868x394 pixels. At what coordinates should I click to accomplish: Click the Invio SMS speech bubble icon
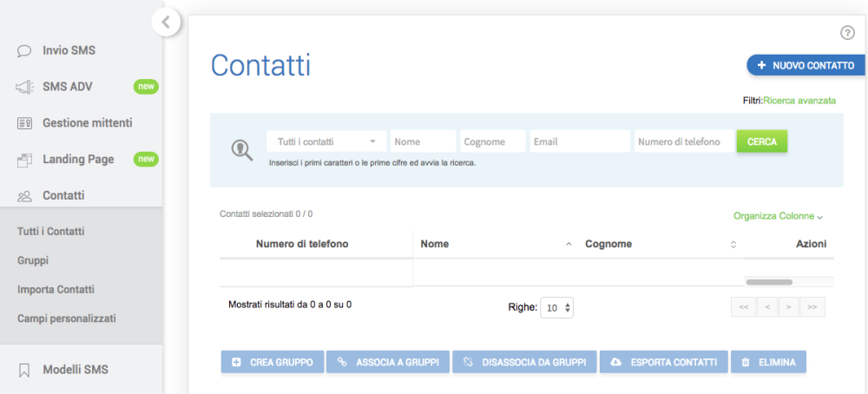click(x=24, y=51)
